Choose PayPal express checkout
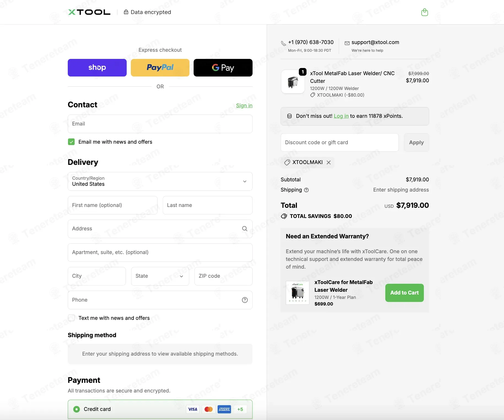 [160, 68]
